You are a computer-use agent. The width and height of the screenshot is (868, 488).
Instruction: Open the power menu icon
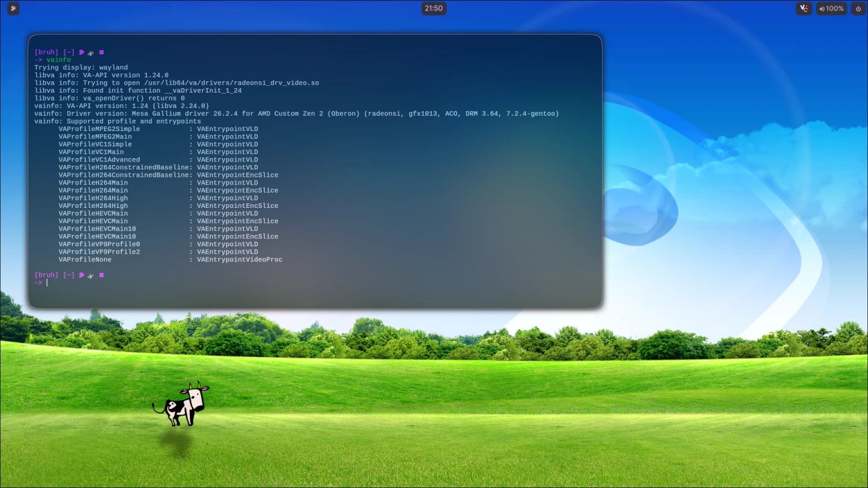pyautogui.click(x=858, y=8)
